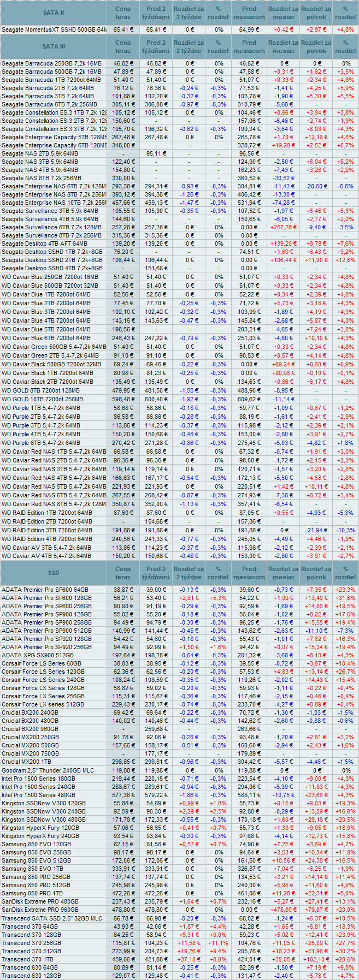
Task: Select Kingston HyperX Fury 240GB name
Action: (x=40, y=836)
